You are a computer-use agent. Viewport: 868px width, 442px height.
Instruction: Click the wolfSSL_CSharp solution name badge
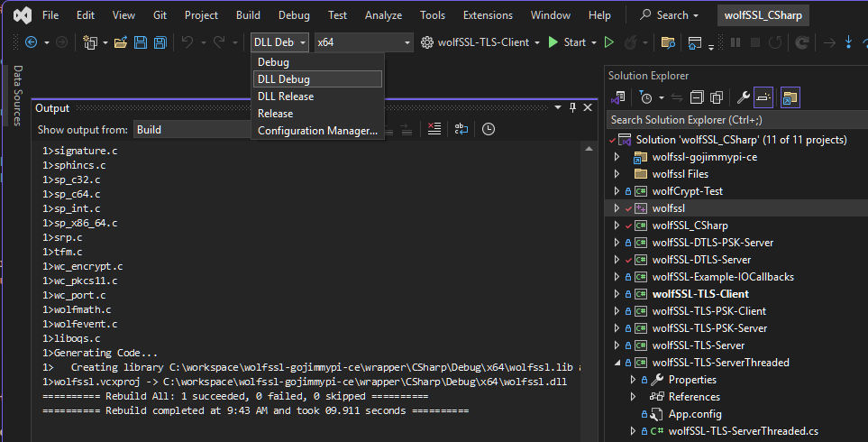point(763,15)
